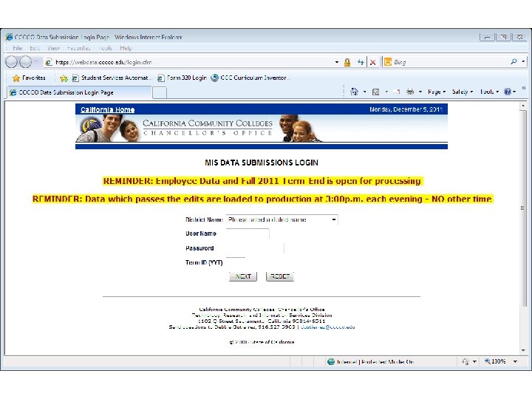
Task: Open the District Name select box
Action: coord(282,219)
